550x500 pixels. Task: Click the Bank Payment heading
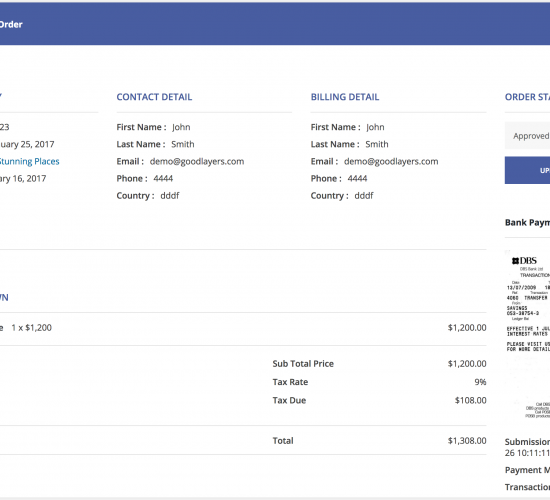click(527, 222)
